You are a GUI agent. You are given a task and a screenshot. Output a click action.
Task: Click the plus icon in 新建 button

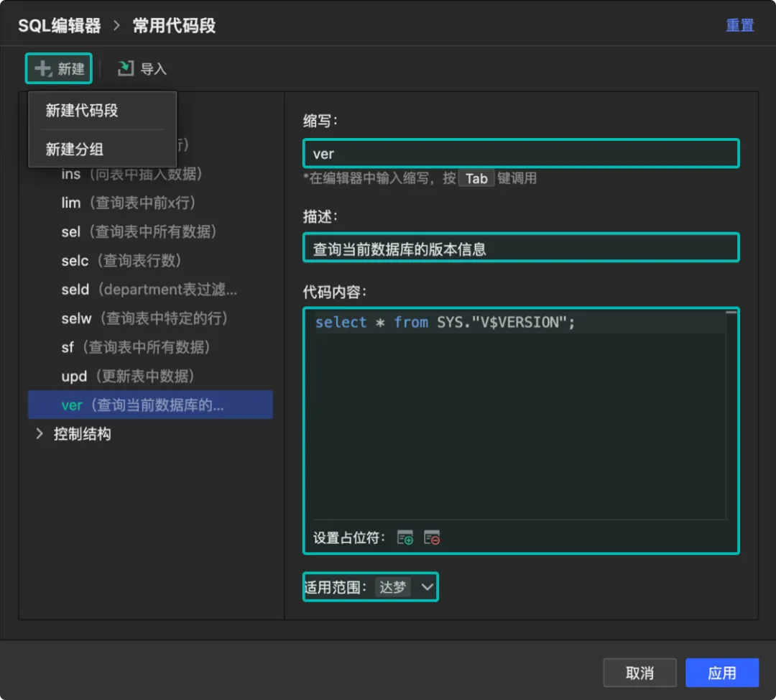click(x=44, y=68)
